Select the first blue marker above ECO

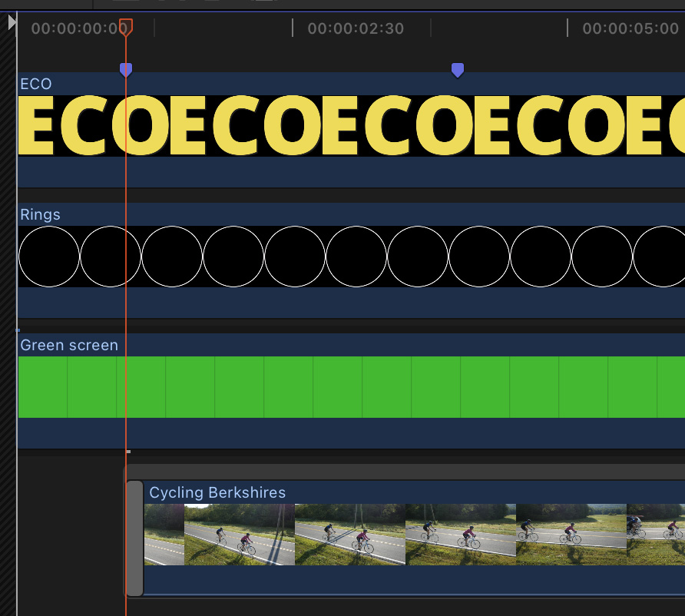126,70
